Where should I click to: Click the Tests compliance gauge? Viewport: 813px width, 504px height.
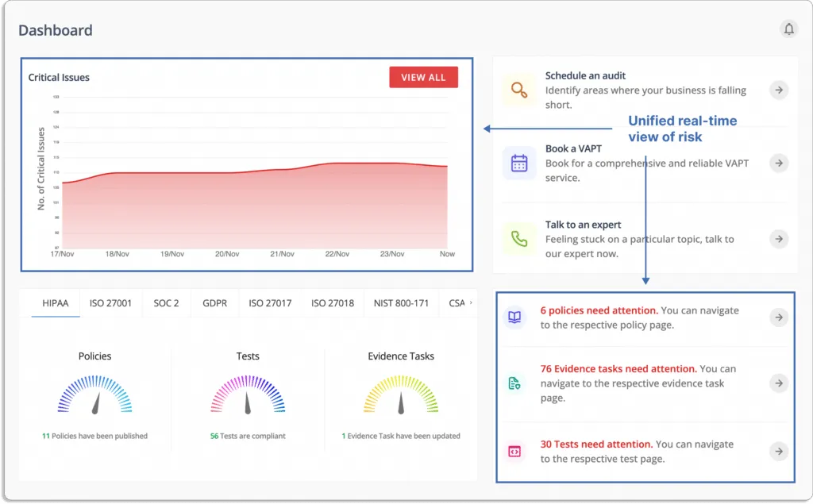click(x=248, y=393)
